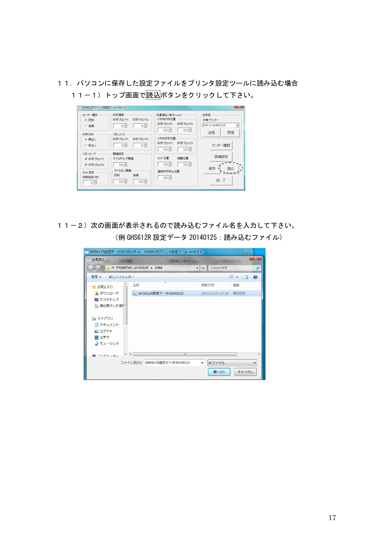This screenshot has height=554, width=392.
Task: Click Y方向印字位置 印字ブロック2 field
Action: [185, 150]
